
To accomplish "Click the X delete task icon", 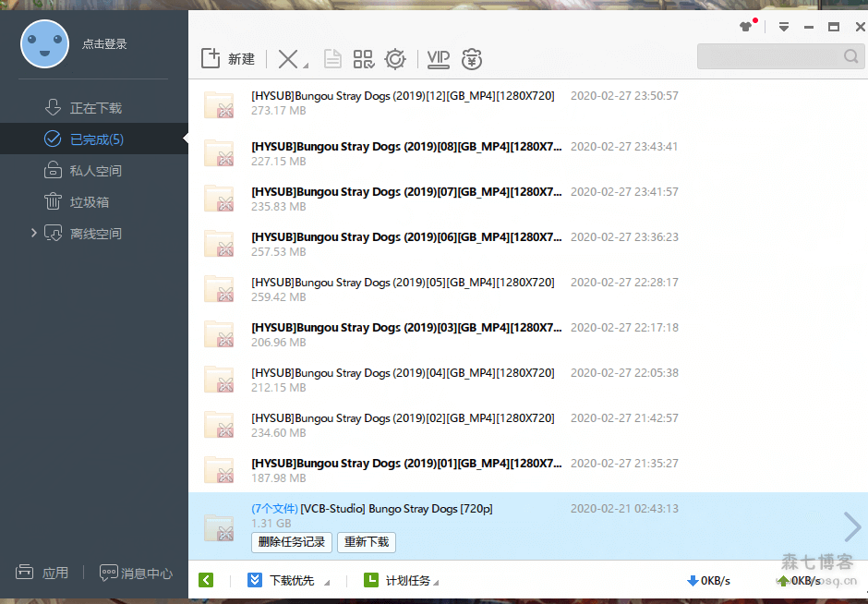I will (x=288, y=59).
